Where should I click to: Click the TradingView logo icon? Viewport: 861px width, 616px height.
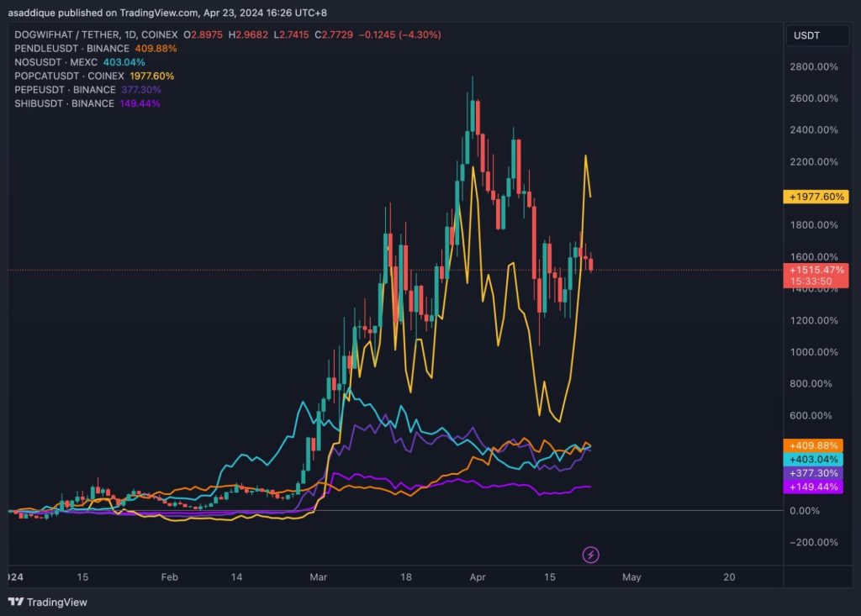point(16,602)
